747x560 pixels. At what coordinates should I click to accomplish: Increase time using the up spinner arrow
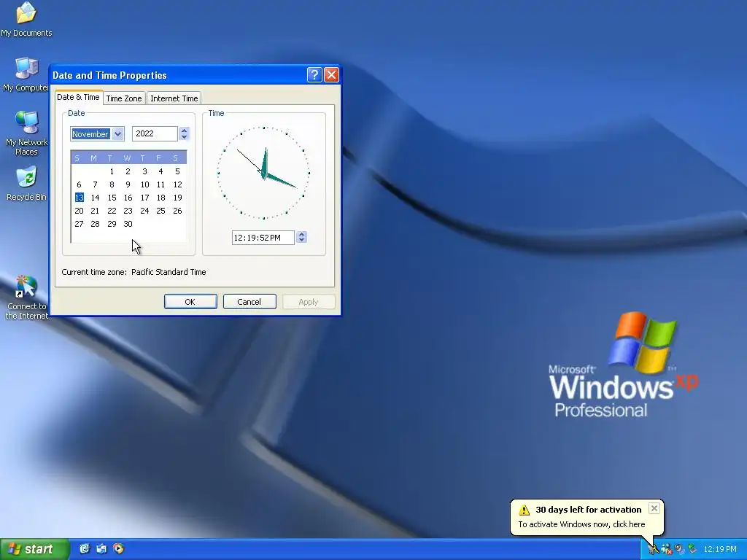301,234
